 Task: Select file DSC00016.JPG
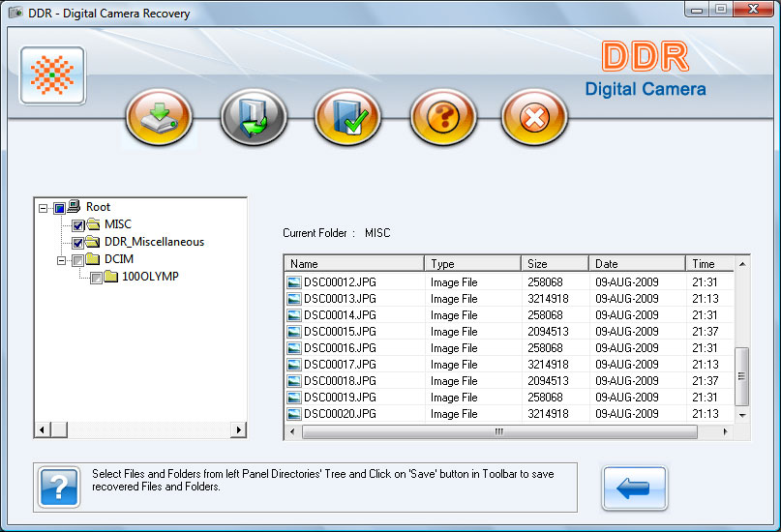point(340,348)
